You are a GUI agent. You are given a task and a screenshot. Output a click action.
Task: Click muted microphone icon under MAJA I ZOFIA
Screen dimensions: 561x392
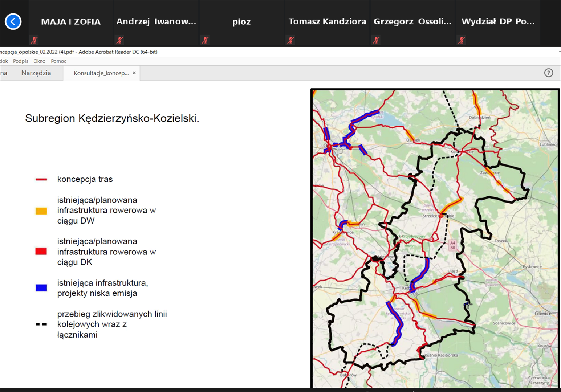pos(34,40)
